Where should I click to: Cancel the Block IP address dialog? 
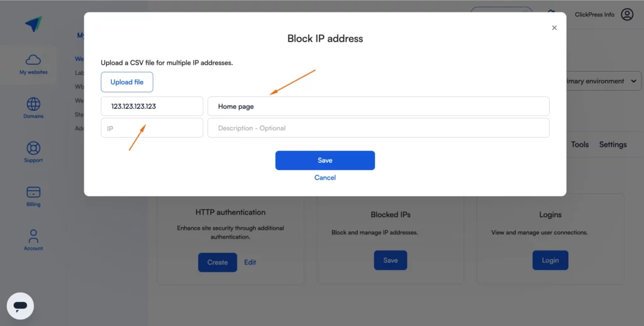point(325,177)
